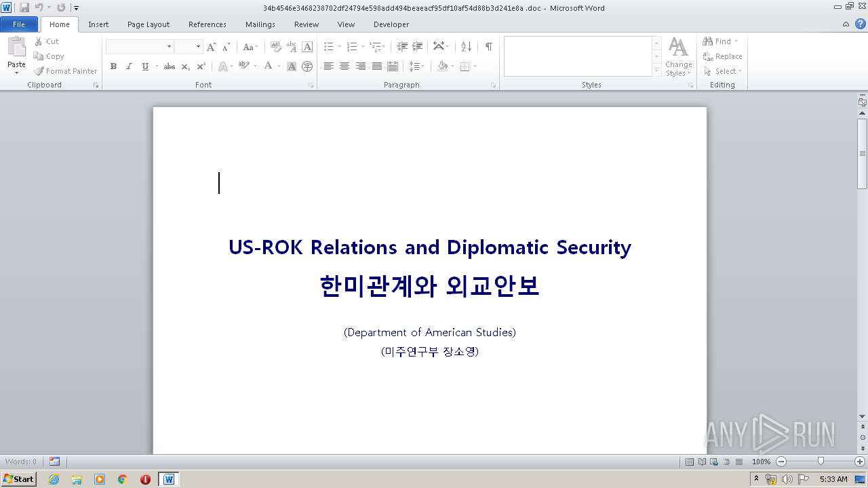Toggle Character Shading
Image resolution: width=868 pixels, height=488 pixels.
pyautogui.click(x=292, y=66)
